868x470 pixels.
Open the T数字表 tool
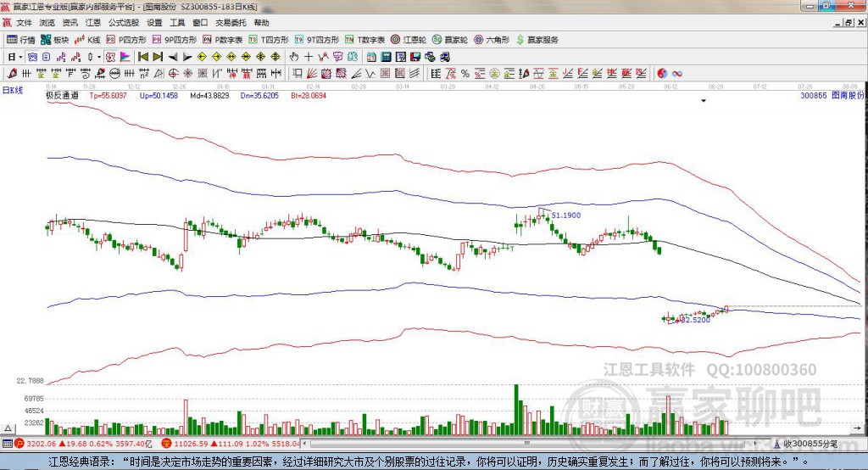point(364,40)
